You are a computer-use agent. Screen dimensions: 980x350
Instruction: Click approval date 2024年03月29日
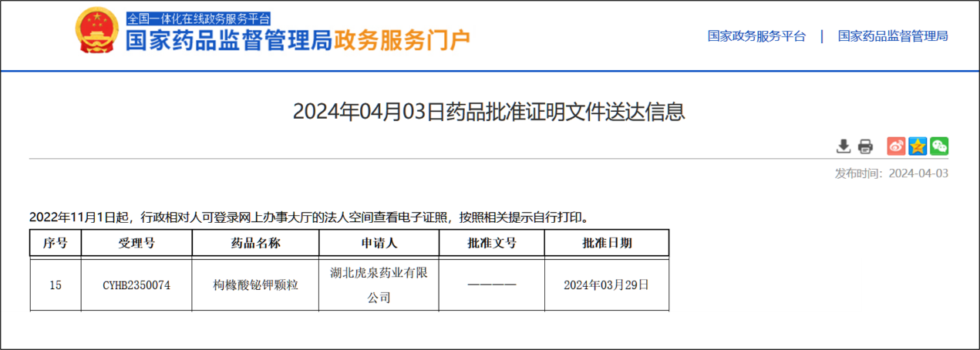(607, 285)
